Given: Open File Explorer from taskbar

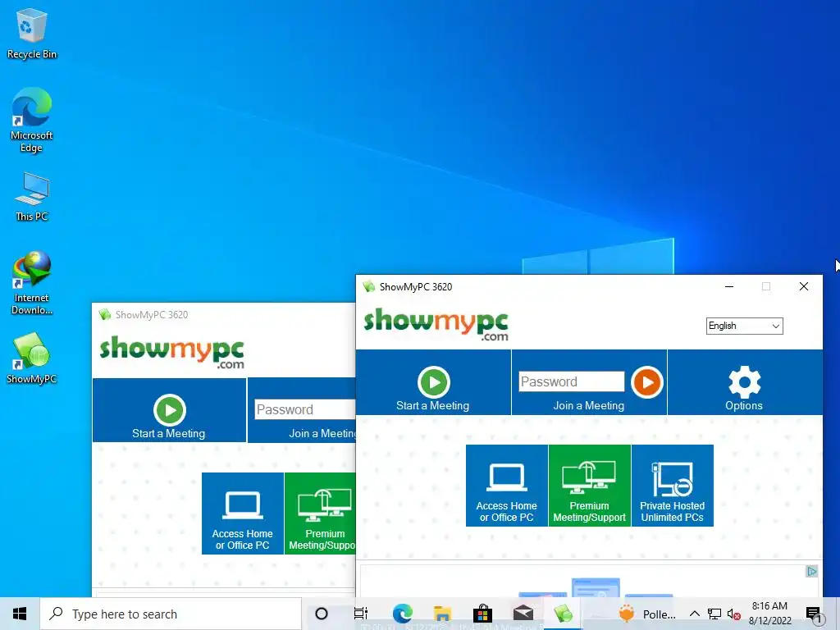Looking at the screenshot, I should 442,614.
